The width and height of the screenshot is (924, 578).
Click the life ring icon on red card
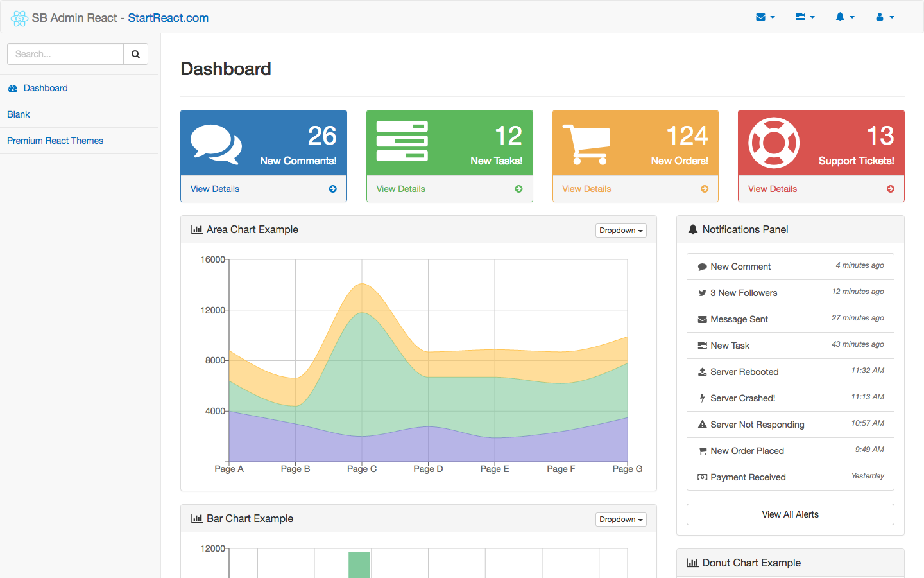(774, 143)
